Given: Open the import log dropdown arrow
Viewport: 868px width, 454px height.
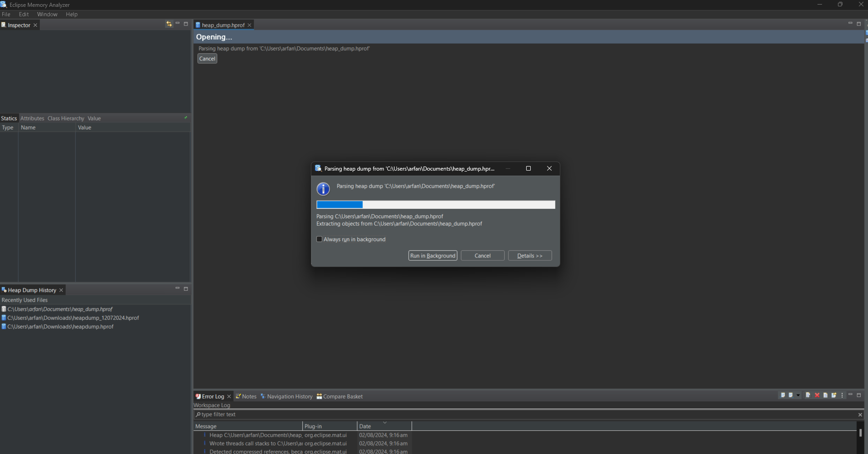Looking at the screenshot, I should click(798, 395).
